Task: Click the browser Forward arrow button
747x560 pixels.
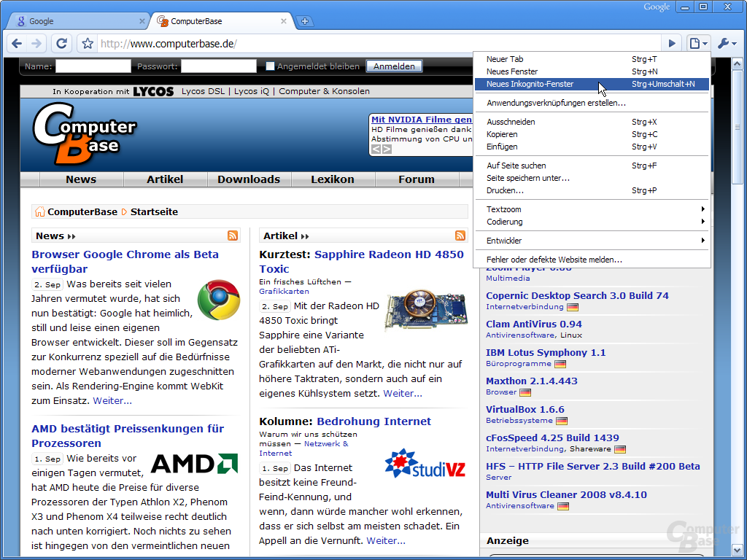Action: point(36,44)
